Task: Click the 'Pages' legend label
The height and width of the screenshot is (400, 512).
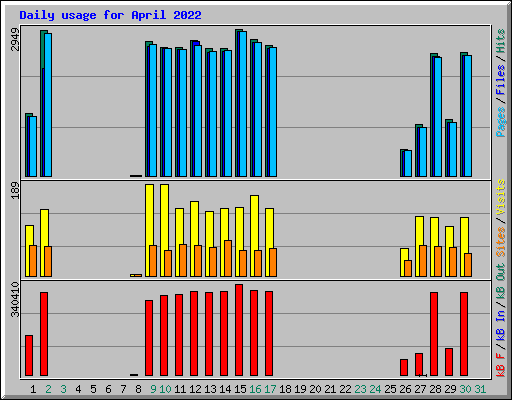Action: [501, 122]
